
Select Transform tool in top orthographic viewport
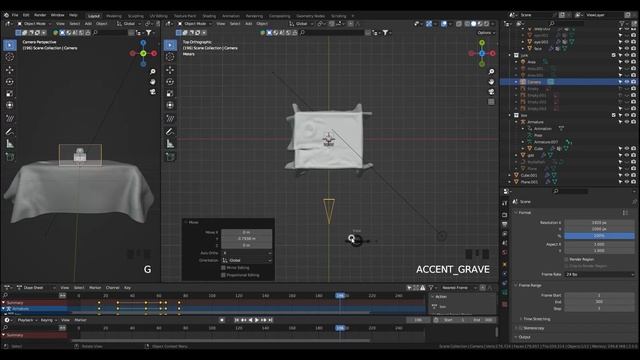click(170, 105)
